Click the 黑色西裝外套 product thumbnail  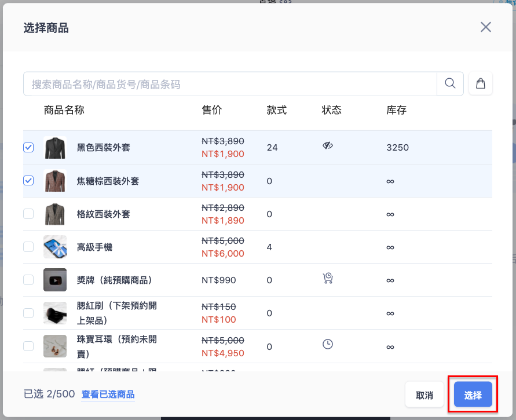[55, 148]
